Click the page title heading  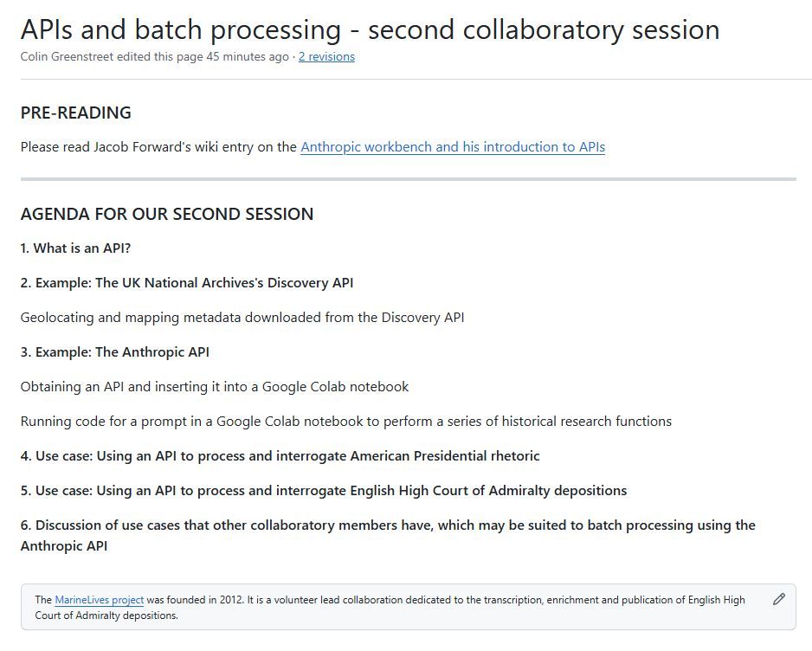point(370,29)
